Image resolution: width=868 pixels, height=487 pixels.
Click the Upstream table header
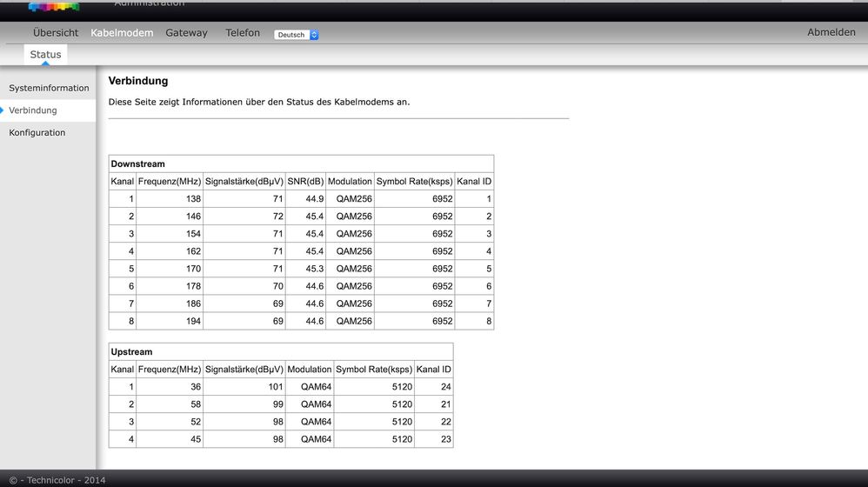pos(131,352)
